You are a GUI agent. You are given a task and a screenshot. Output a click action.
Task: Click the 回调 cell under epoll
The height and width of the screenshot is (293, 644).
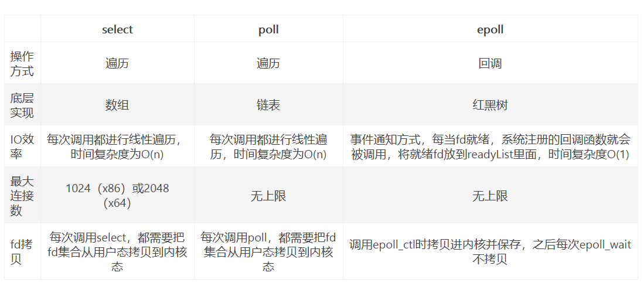click(x=490, y=63)
